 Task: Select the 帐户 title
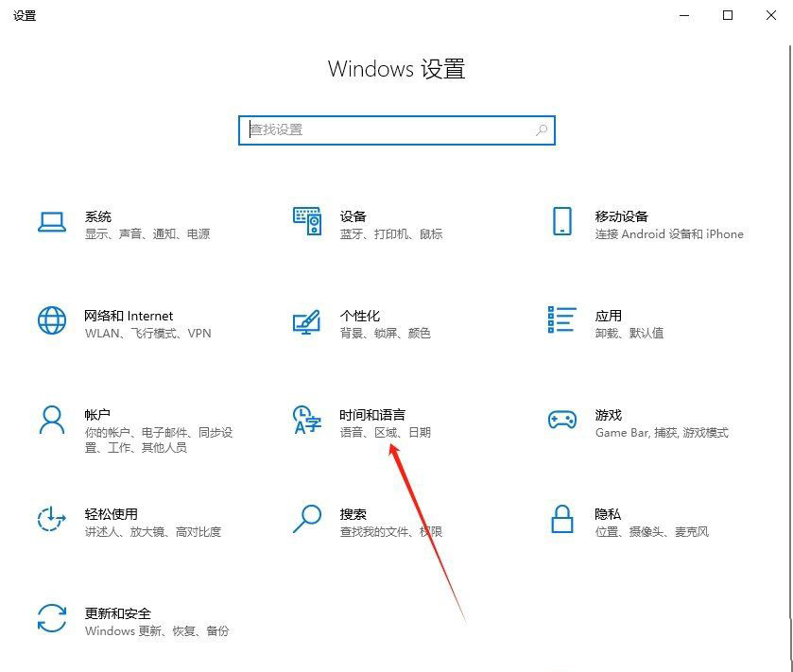point(97,415)
